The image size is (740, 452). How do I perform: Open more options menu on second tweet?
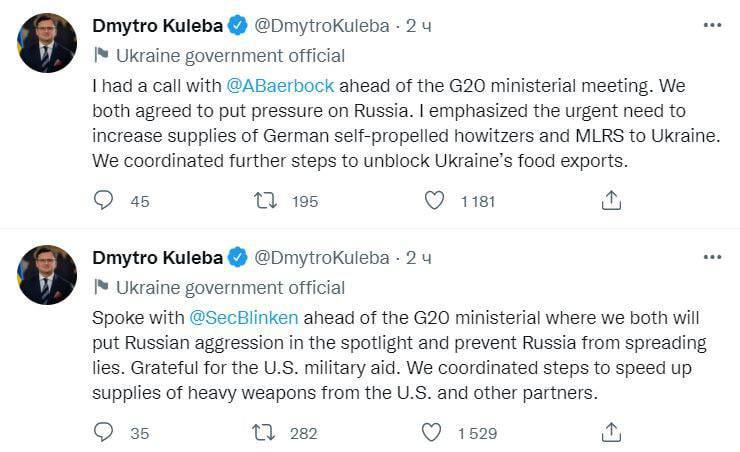coord(711,257)
